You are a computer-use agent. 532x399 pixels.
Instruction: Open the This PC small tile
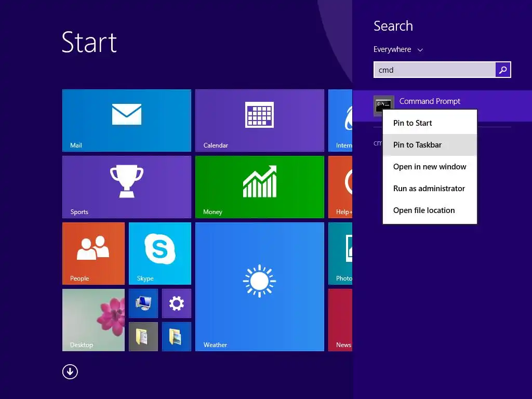[x=143, y=303]
